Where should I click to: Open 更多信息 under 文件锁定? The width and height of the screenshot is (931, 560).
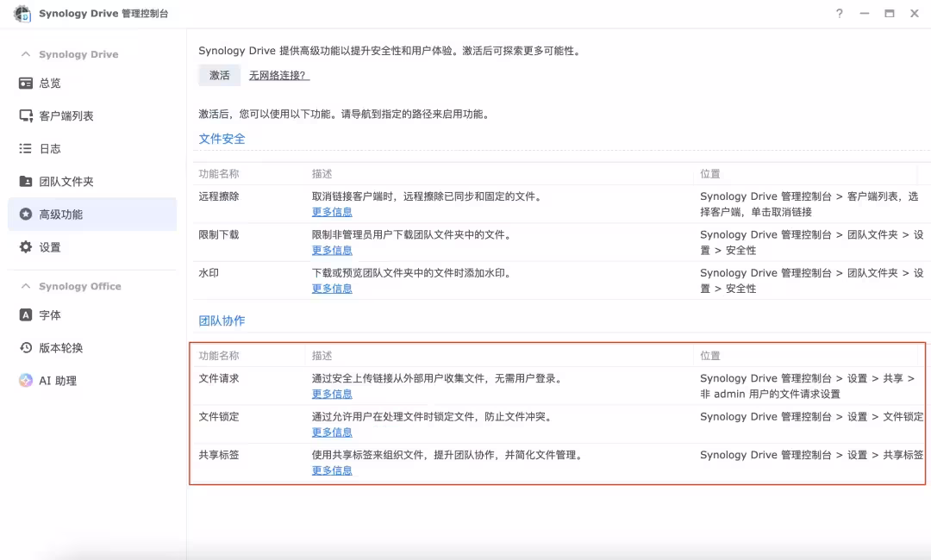point(332,432)
